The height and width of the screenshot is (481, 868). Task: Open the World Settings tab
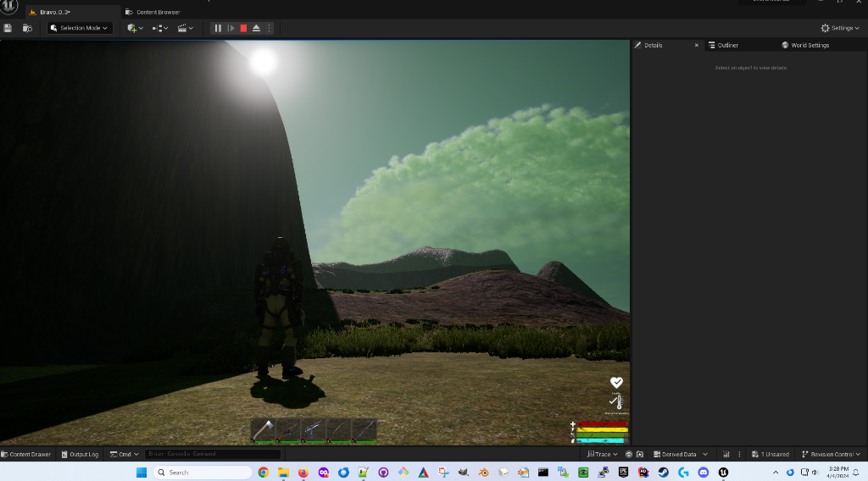(805, 45)
